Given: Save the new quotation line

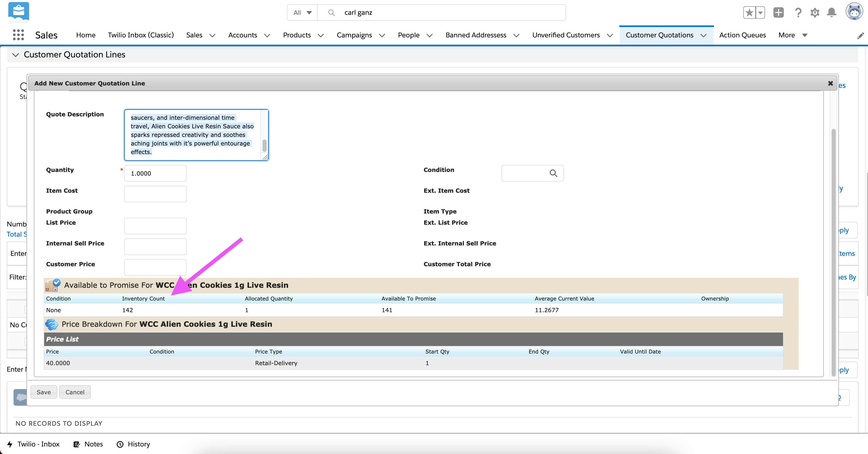Looking at the screenshot, I should pyautogui.click(x=43, y=392).
